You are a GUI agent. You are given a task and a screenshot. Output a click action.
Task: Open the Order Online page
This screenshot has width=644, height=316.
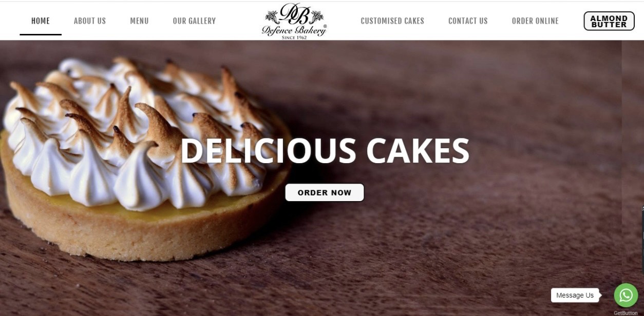click(x=535, y=21)
